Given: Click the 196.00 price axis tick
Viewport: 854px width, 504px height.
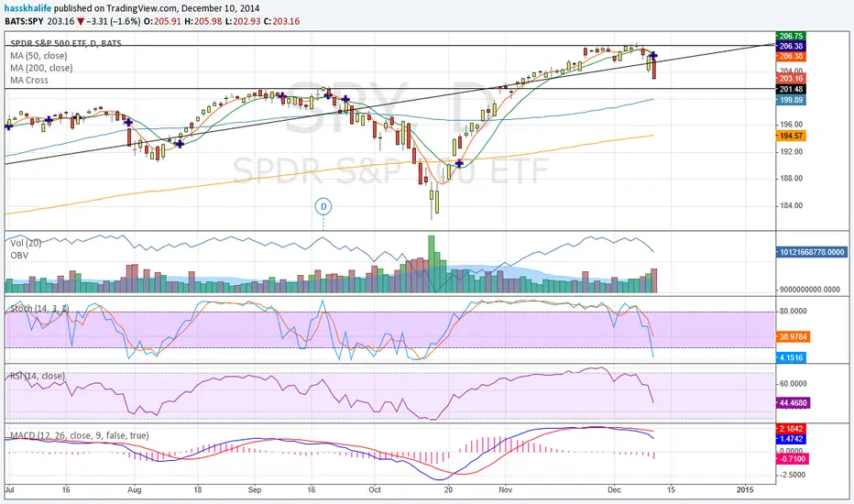Looking at the screenshot, I should (x=792, y=125).
